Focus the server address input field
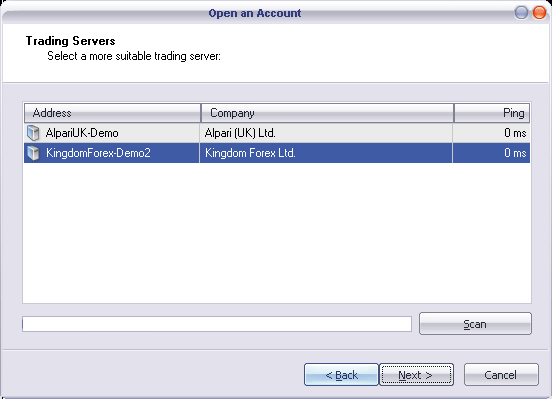The width and height of the screenshot is (552, 399). (x=217, y=324)
